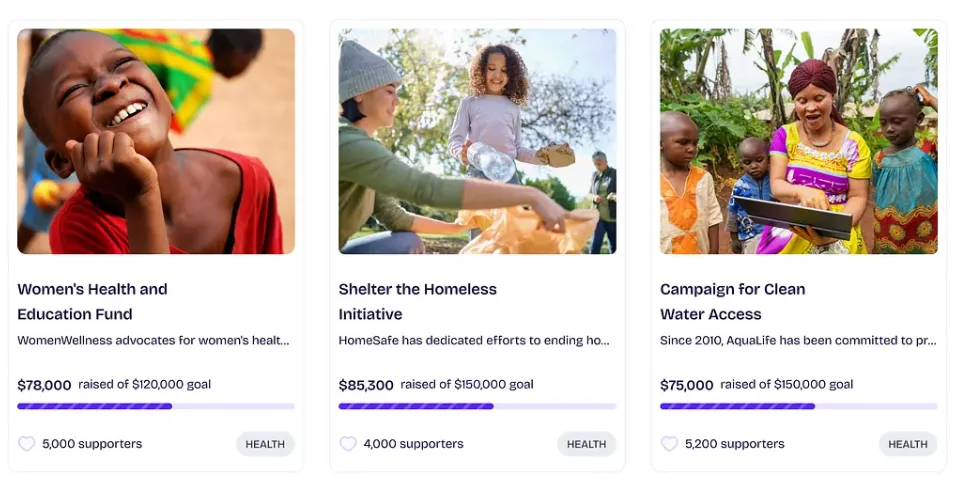Select HEALTH tag on Women's Health card
The image size is (961, 491).
[265, 444]
